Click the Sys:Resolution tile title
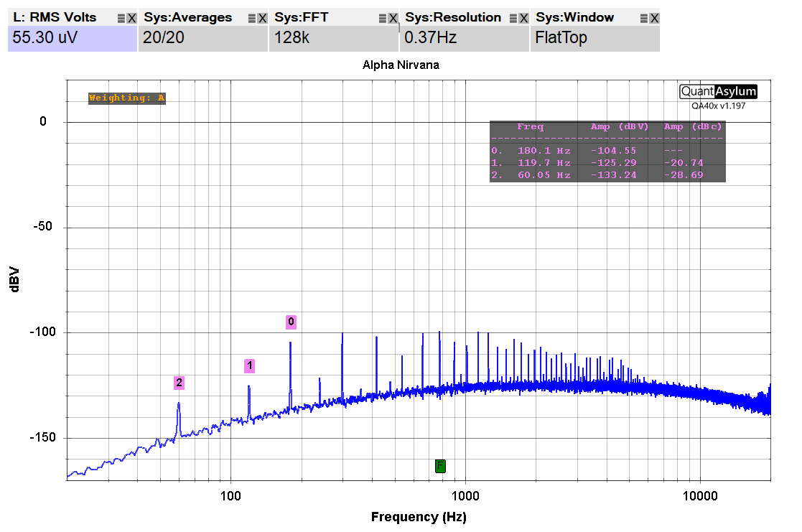The height and width of the screenshot is (532, 802). [453, 17]
